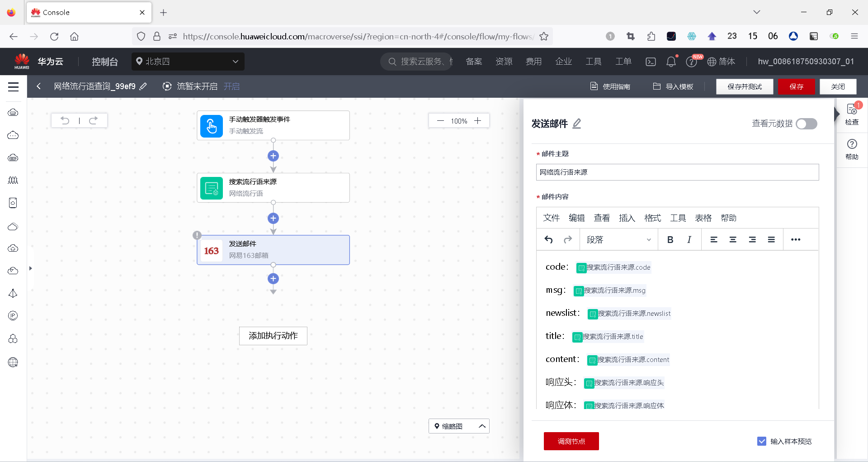Open the 文件 editor menu

[552, 218]
